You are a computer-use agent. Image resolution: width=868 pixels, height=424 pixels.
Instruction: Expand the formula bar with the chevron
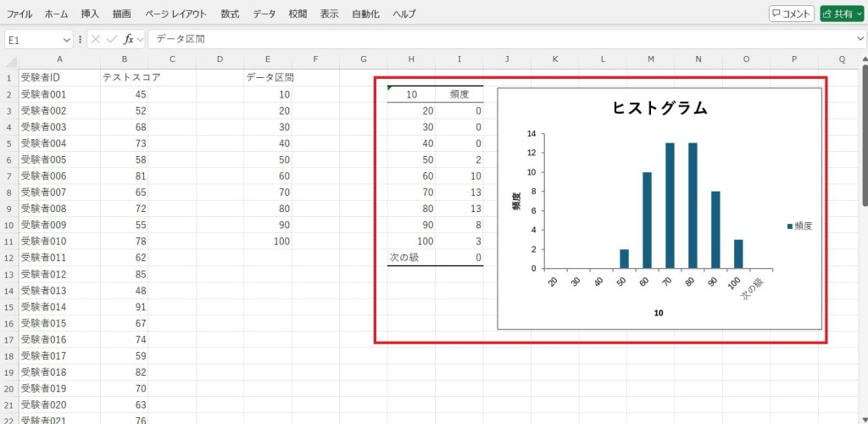click(x=860, y=39)
